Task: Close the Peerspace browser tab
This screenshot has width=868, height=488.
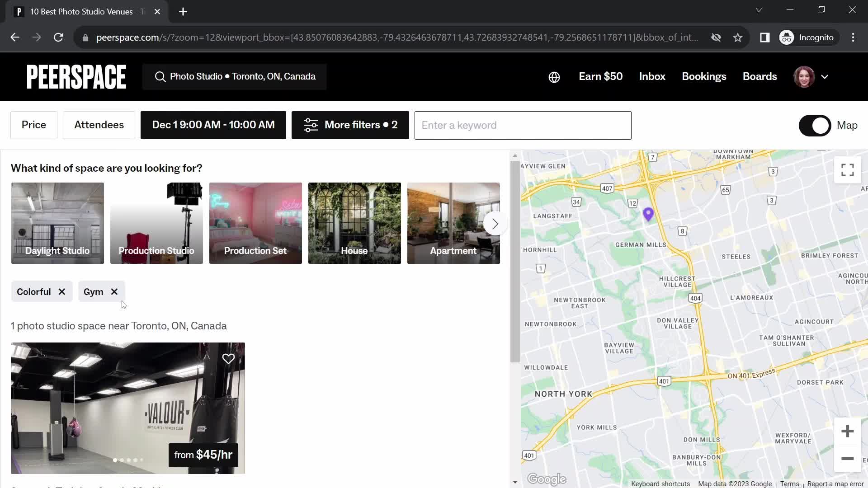Action: (157, 12)
